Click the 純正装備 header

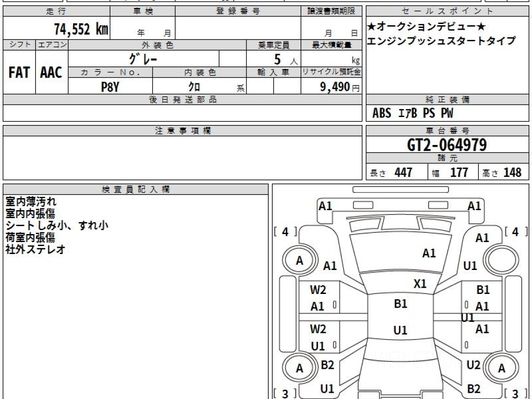tap(447, 100)
